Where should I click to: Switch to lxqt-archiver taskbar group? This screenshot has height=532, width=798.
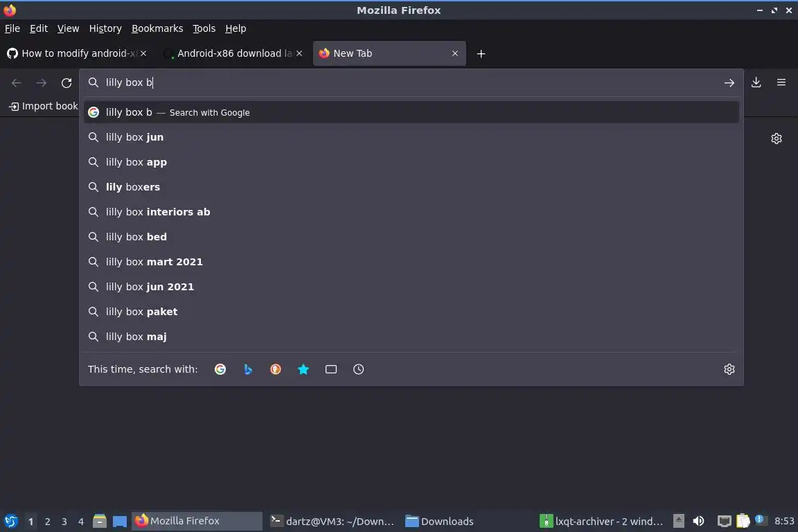(x=601, y=522)
